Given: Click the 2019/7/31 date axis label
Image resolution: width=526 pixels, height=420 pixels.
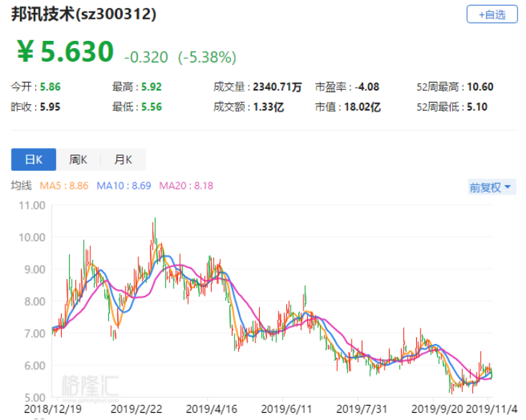Looking at the screenshot, I should pos(362,409).
